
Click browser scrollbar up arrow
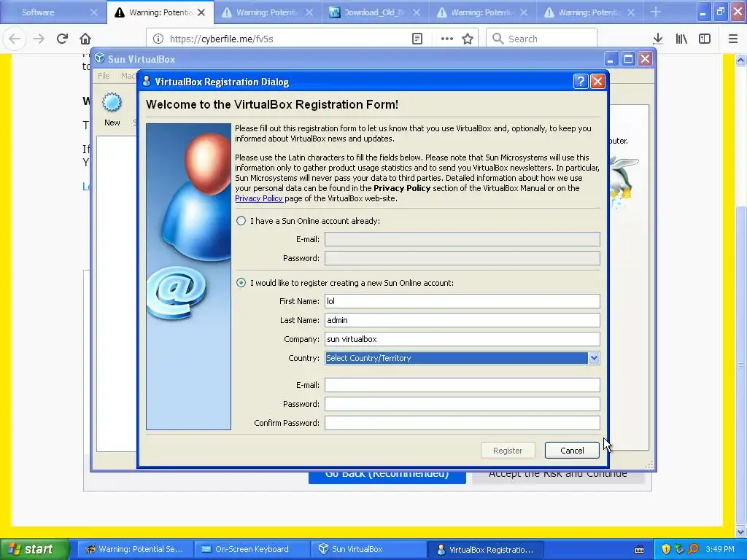(740, 60)
